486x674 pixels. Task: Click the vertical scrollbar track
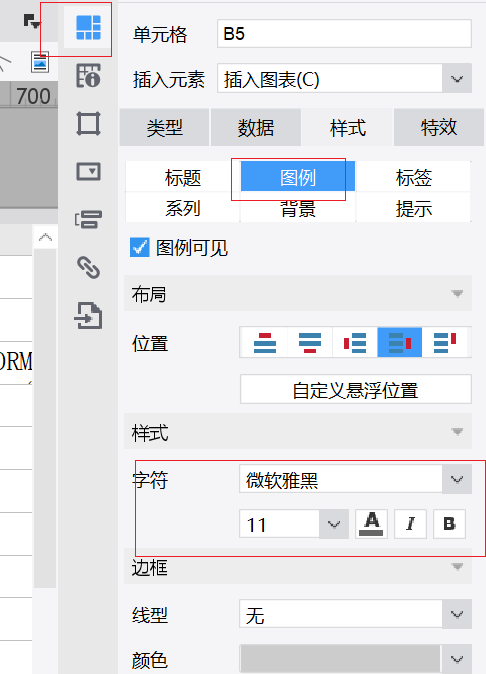[x=45, y=418]
